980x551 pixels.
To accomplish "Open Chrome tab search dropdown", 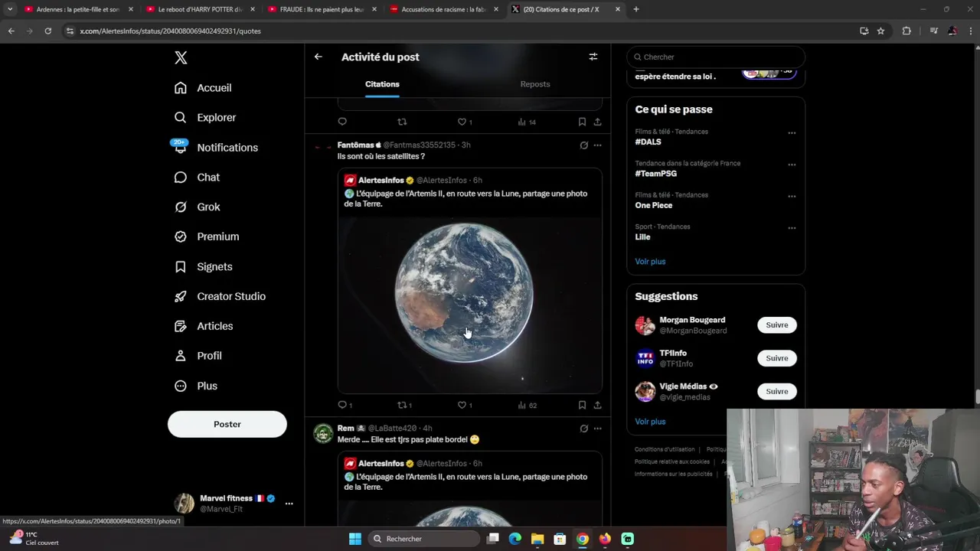I will 10,9.
